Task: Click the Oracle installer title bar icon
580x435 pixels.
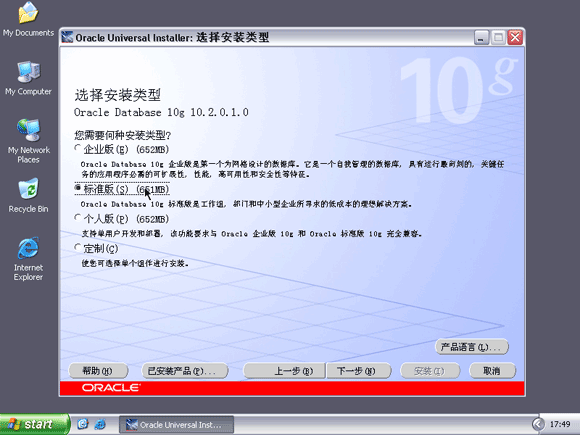Action: coord(67,37)
